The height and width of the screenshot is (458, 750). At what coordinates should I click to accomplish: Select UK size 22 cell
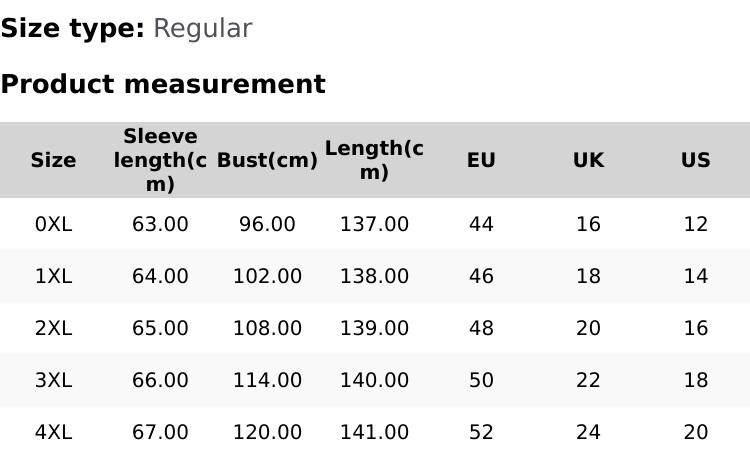(x=588, y=380)
